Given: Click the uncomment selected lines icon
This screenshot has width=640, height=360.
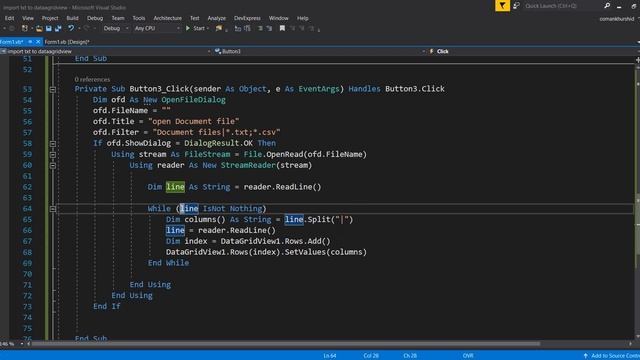Looking at the screenshot, I should coord(247,29).
